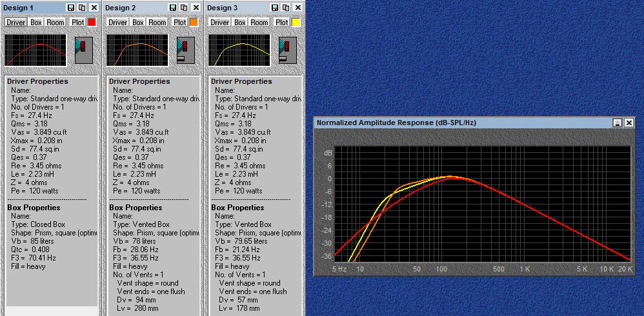Click 'Driver Properties' heading in Design 1

(37, 81)
